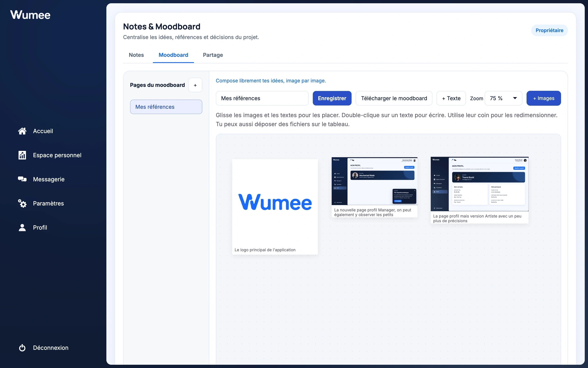Click the Messagerie chat bubbles icon
Image resolution: width=588 pixels, height=368 pixels.
(22, 179)
